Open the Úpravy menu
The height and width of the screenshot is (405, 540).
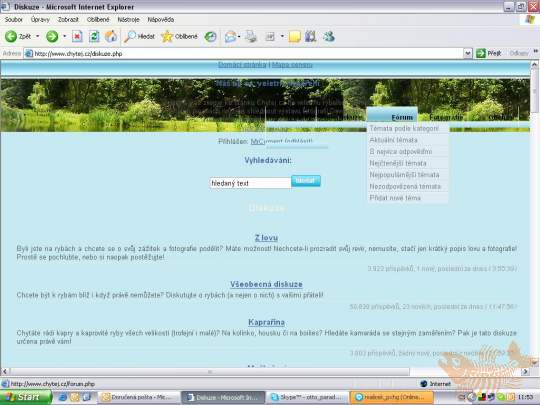click(40, 20)
